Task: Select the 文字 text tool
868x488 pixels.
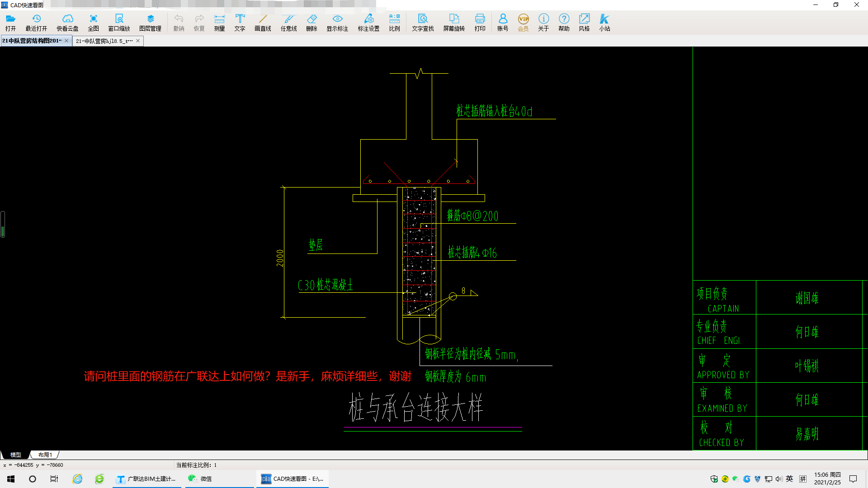Action: 240,22
